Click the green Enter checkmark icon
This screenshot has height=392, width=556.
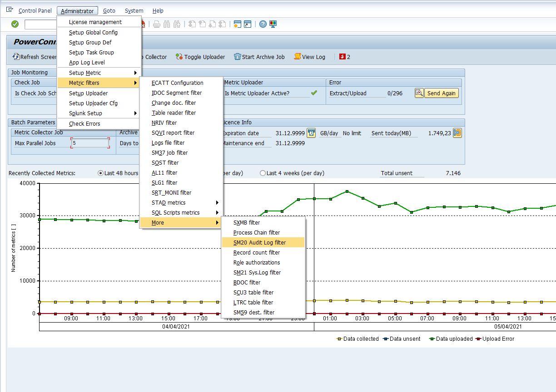(x=15, y=24)
